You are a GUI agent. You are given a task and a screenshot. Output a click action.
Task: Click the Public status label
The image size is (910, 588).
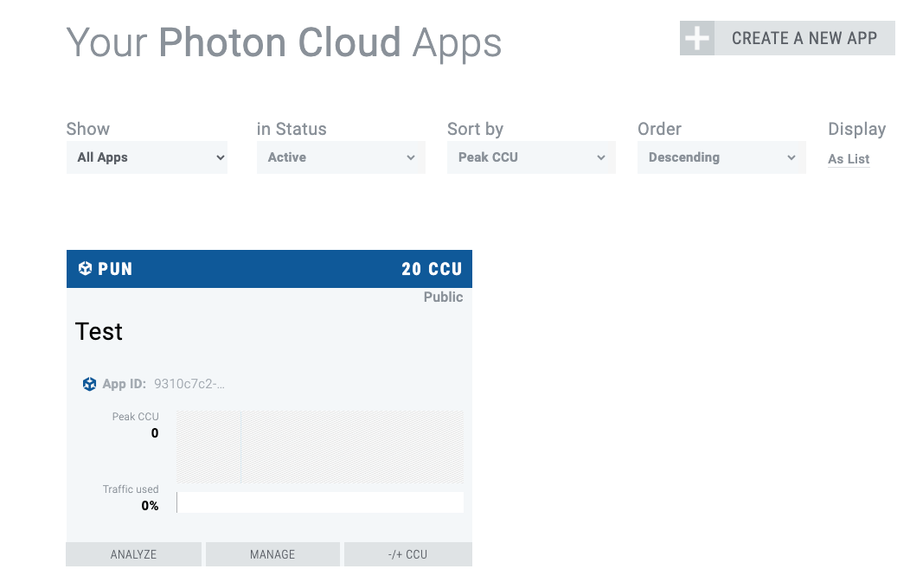tap(443, 297)
